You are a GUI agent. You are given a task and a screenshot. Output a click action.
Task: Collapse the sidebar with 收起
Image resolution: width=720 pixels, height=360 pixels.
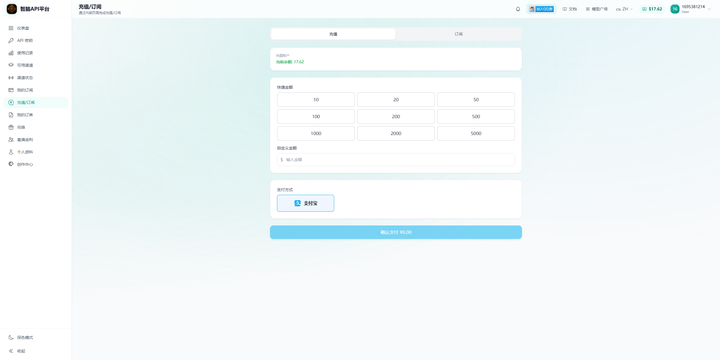[x=36, y=351]
